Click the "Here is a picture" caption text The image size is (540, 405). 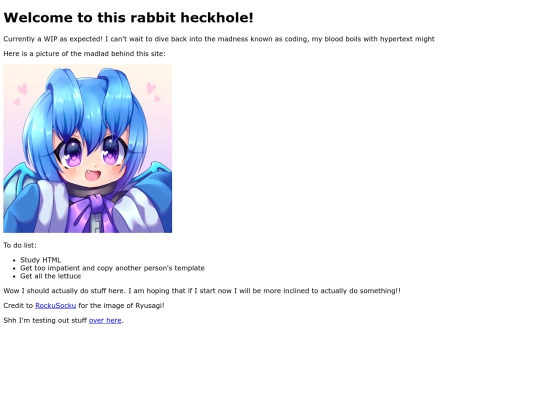point(84,54)
